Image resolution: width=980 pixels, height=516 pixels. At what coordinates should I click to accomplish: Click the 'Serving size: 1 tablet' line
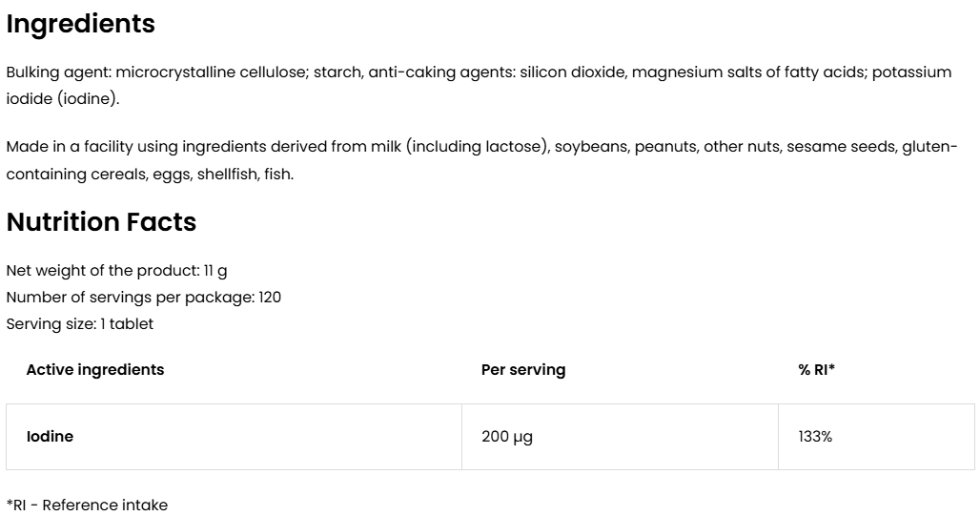click(79, 324)
